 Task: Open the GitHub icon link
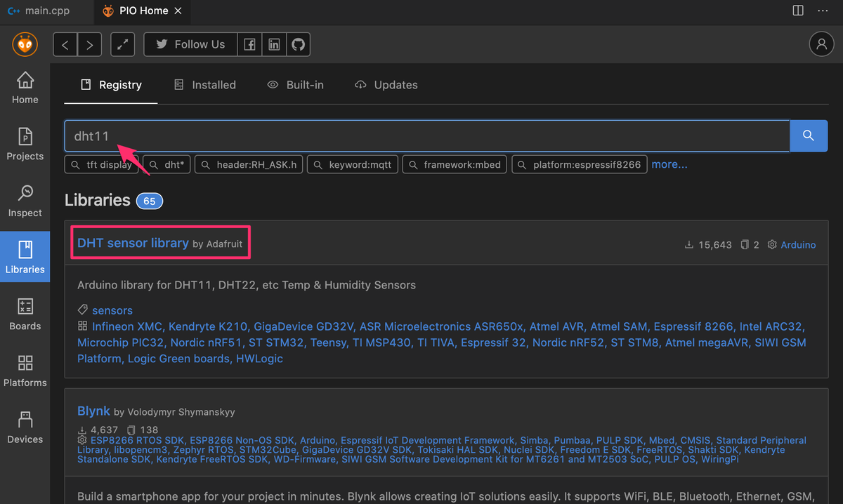(x=298, y=44)
